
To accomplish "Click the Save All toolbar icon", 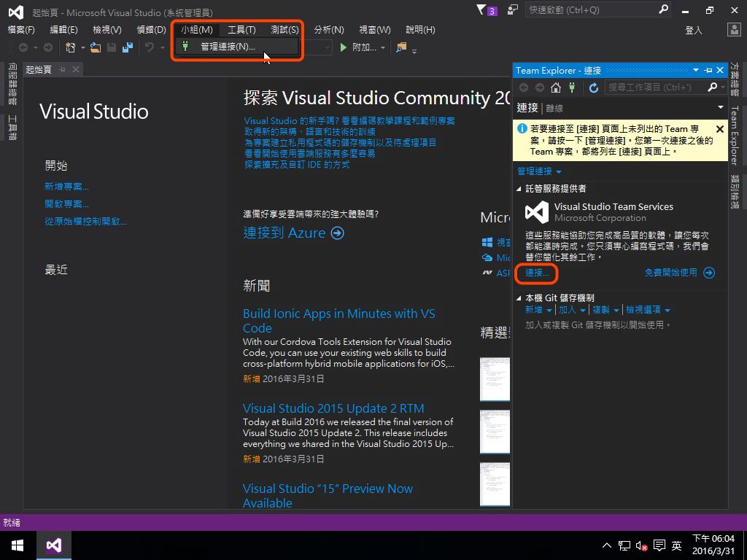I will pyautogui.click(x=127, y=47).
